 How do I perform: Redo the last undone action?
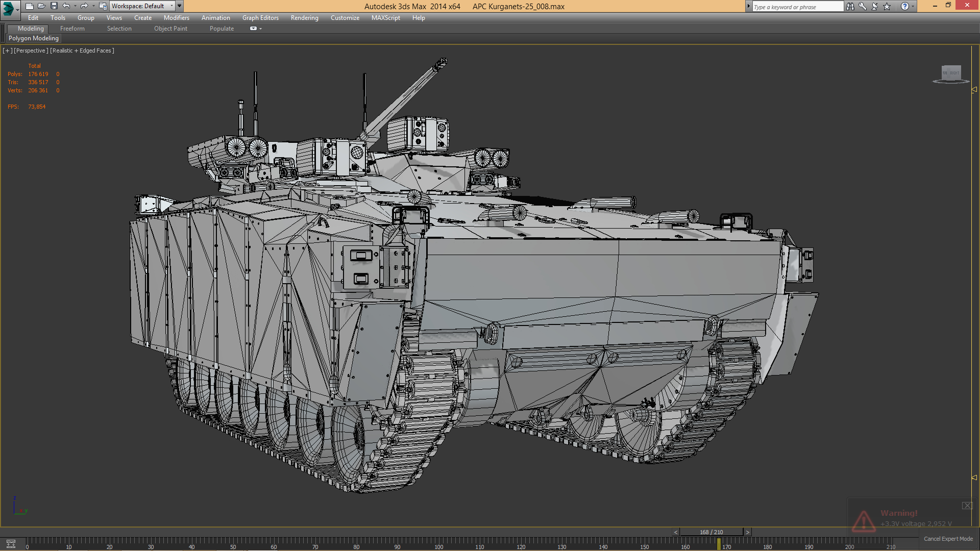click(84, 6)
